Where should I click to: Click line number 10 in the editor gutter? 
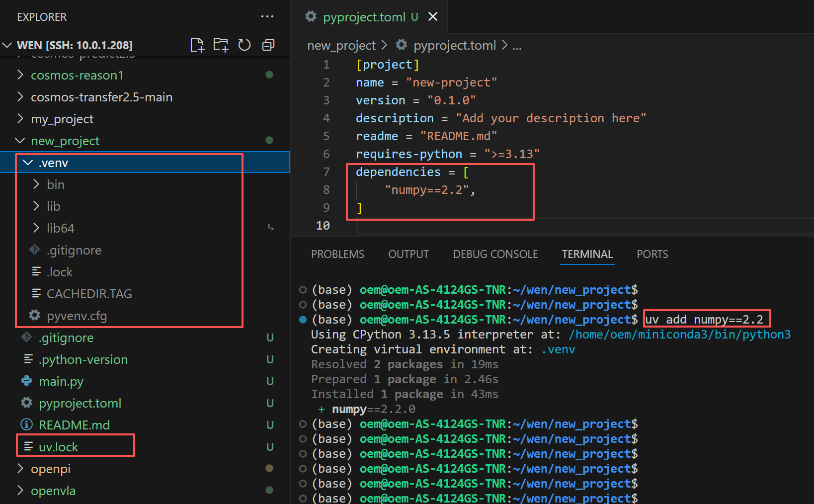tap(323, 226)
